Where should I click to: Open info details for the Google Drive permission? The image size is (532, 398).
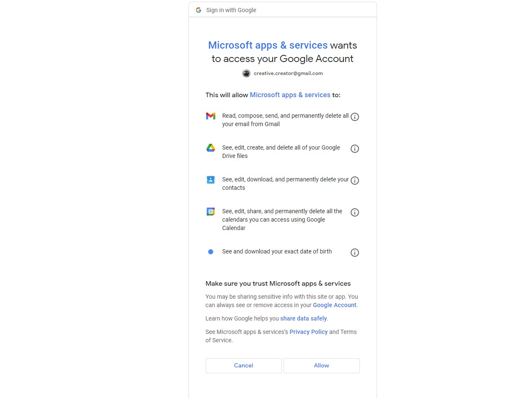point(355,149)
